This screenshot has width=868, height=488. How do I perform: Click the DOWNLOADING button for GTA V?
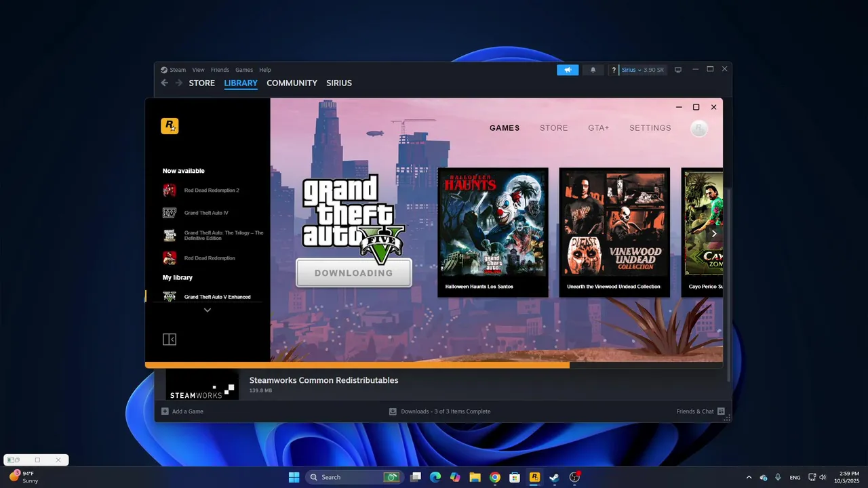tap(354, 273)
